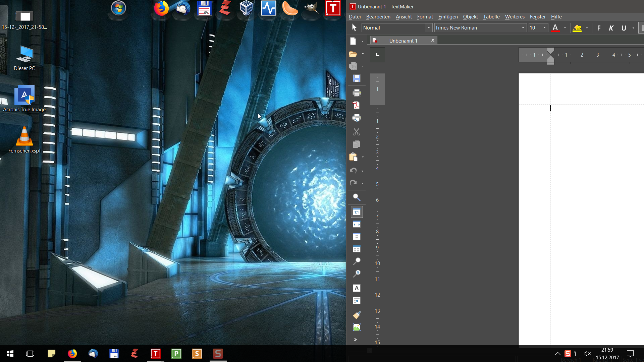The height and width of the screenshot is (362, 644).
Task: Open print preview icon
Action: click(357, 118)
